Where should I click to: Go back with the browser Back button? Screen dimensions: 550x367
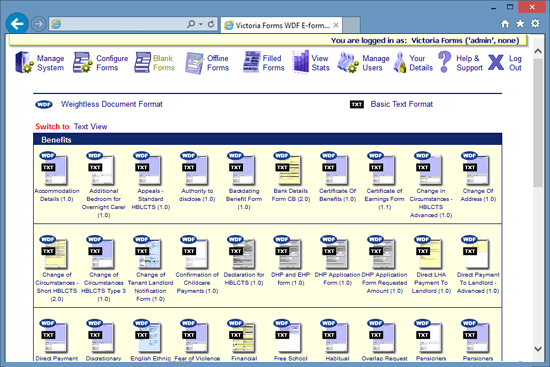tap(17, 24)
